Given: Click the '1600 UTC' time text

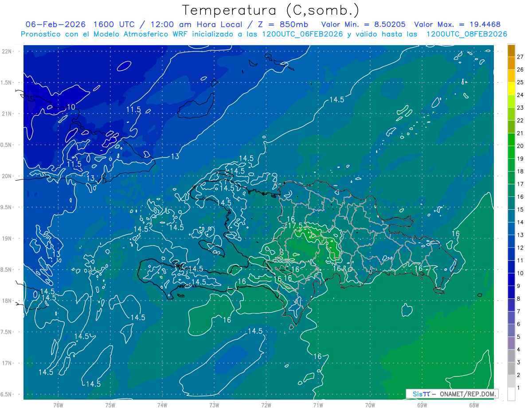Looking at the screenshot, I should (114, 24).
